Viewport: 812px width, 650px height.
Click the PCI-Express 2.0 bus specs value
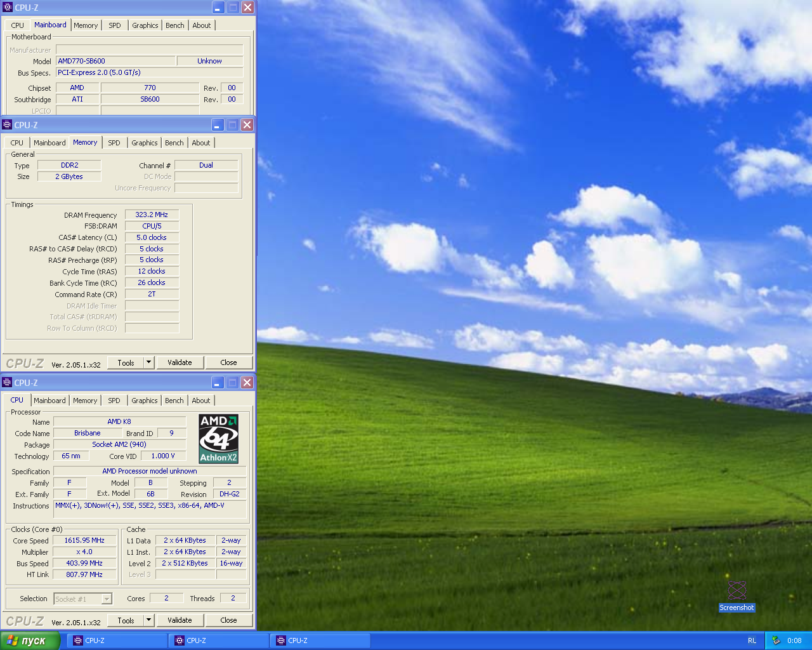point(149,72)
